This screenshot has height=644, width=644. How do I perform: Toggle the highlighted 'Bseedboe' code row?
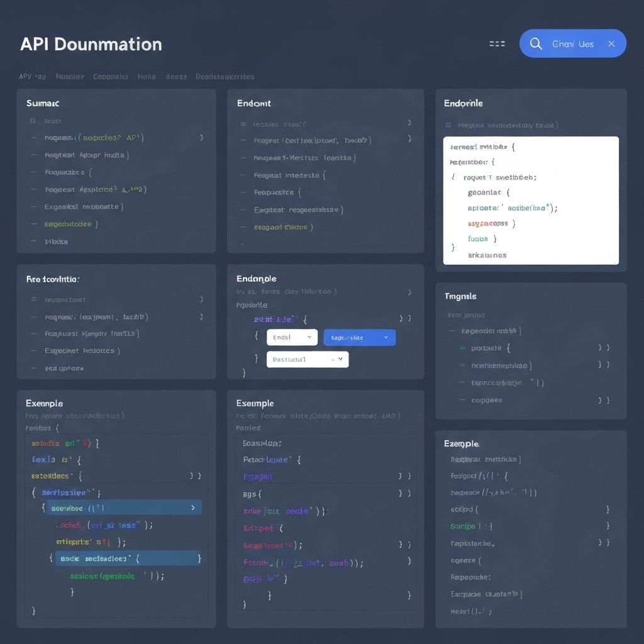pos(124,508)
